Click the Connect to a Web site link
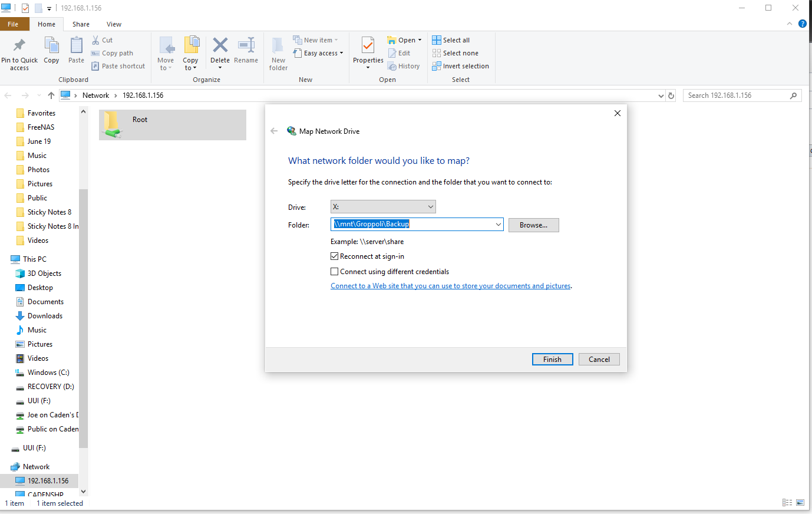This screenshot has height=514, width=812. click(451, 286)
